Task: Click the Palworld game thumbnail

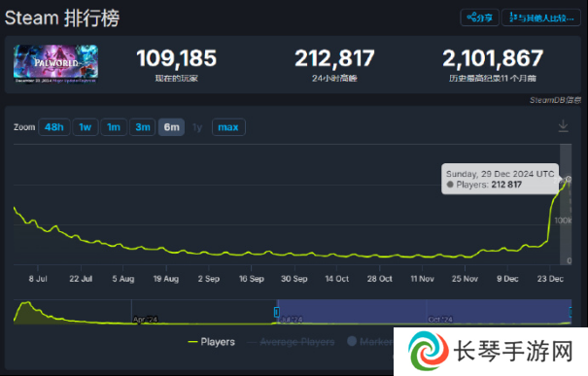Action: 55,64
